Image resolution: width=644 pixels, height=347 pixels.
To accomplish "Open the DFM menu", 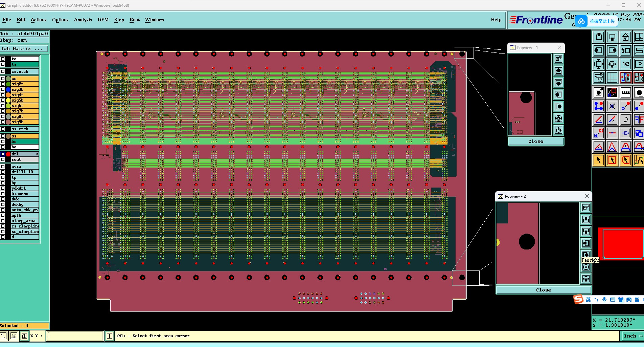I will pyautogui.click(x=103, y=20).
